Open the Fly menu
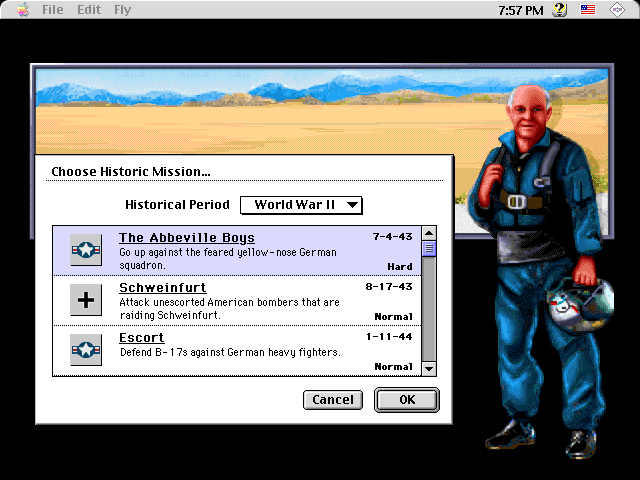 click(122, 9)
